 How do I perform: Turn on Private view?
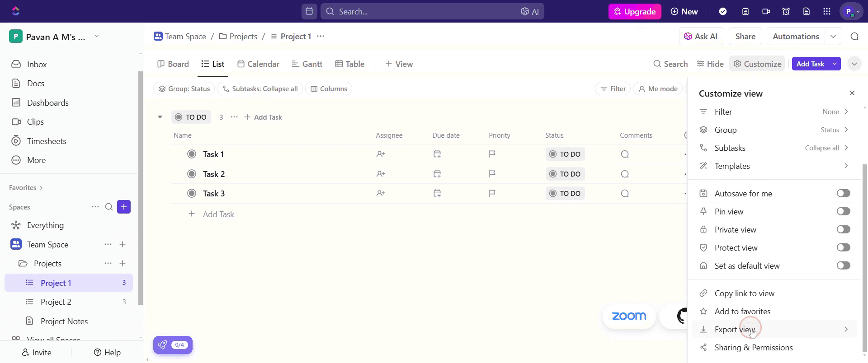[x=843, y=229]
